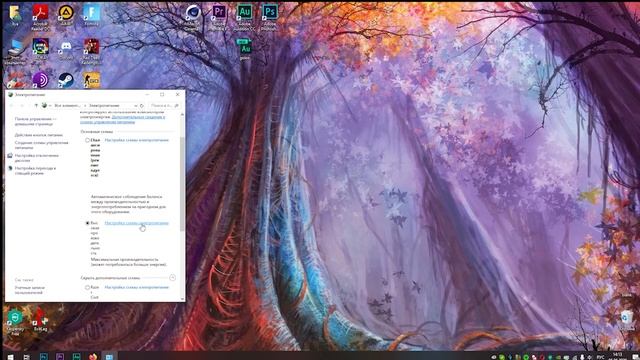Screen dimensions: 640x360
Task: Select the Экономия энергии power plan radio
Action: pyautogui.click(x=87, y=287)
